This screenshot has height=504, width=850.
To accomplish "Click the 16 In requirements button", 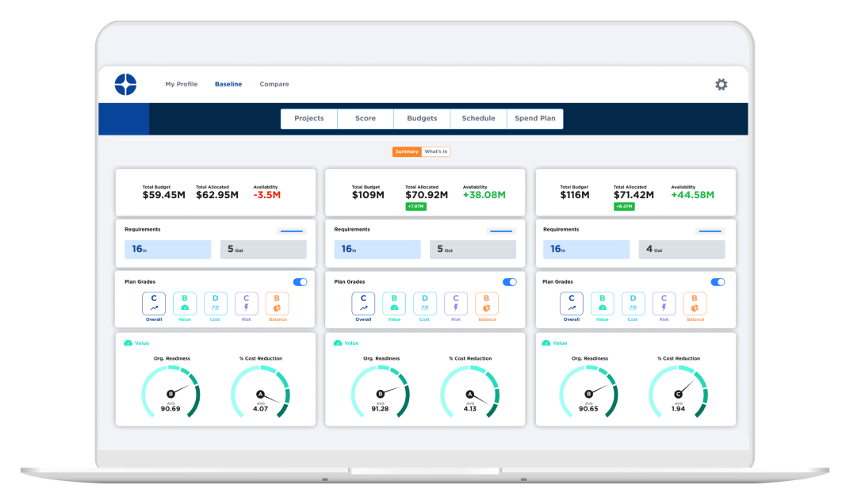I will [x=167, y=249].
